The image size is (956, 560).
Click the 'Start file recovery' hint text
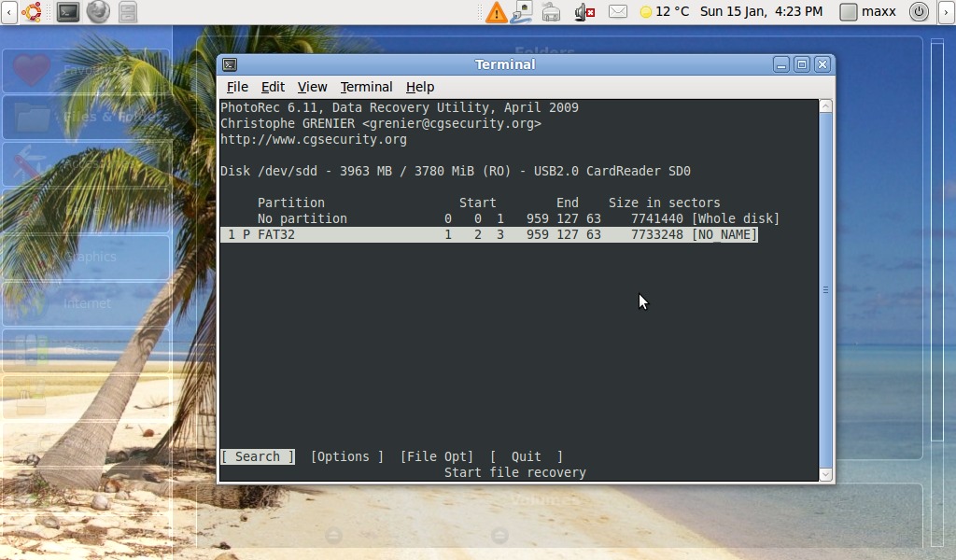coord(515,472)
